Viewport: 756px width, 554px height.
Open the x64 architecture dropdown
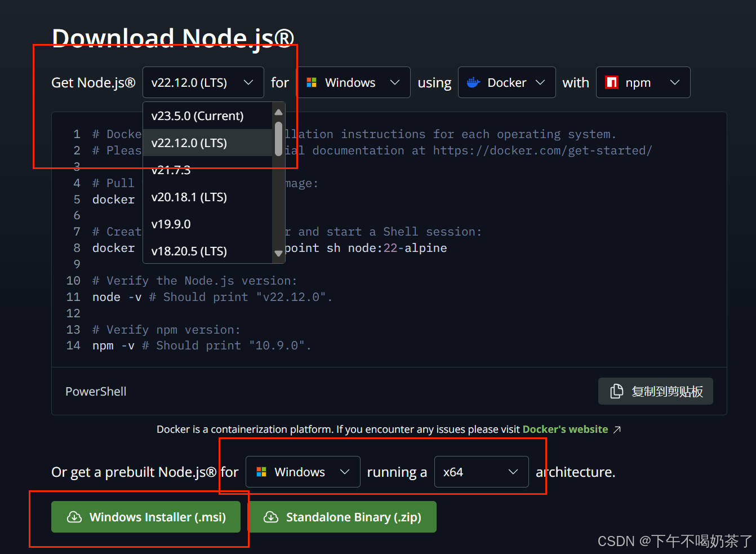tap(481, 472)
